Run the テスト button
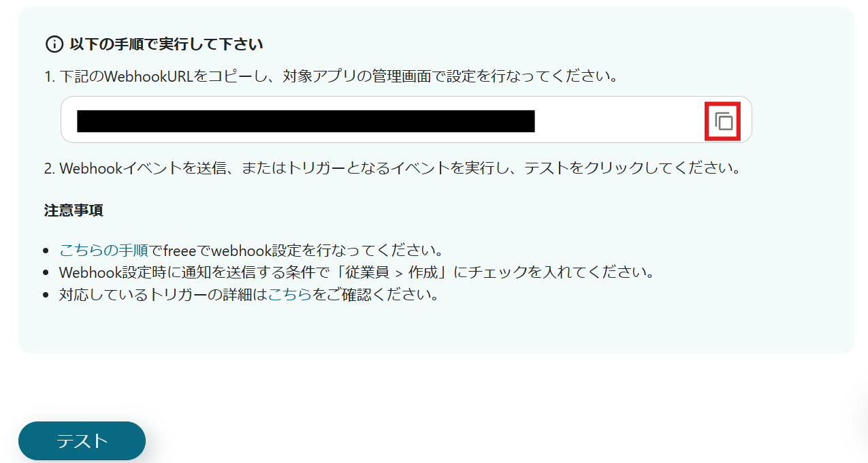This screenshot has width=868, height=463. tap(82, 441)
